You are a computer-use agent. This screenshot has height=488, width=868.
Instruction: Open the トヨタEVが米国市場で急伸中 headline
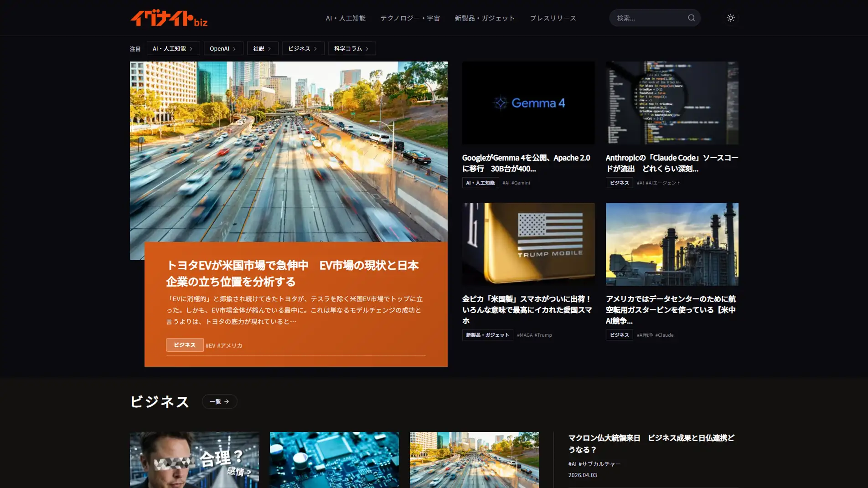[x=292, y=273]
